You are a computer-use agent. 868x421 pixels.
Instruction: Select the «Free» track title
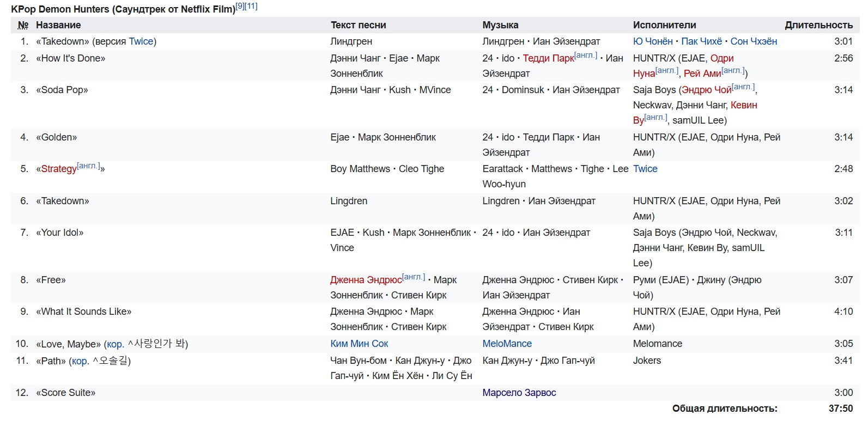click(x=51, y=280)
